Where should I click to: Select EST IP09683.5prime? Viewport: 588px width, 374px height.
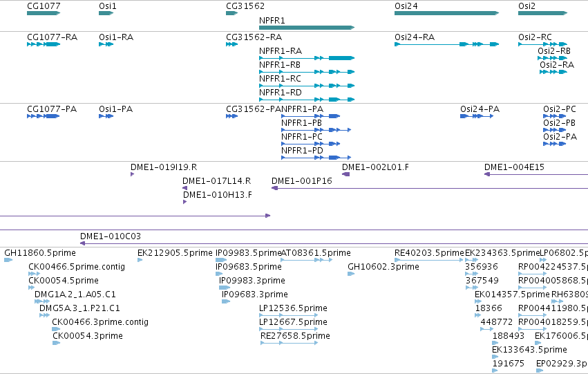(x=219, y=274)
